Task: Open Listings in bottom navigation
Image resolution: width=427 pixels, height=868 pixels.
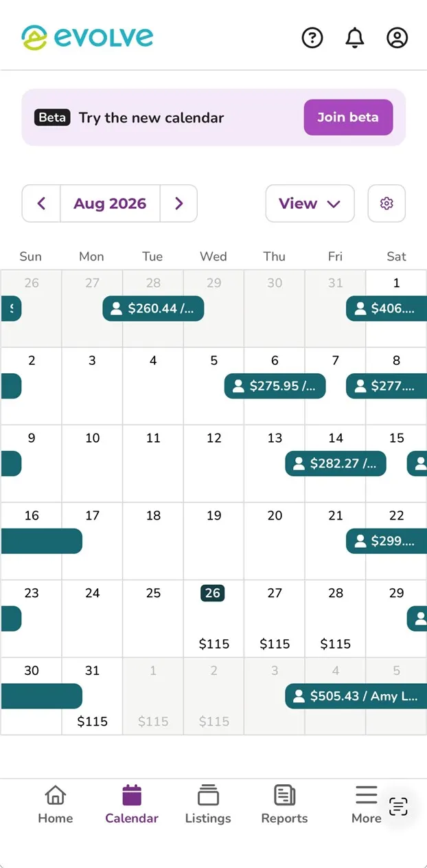Action: pos(208,805)
